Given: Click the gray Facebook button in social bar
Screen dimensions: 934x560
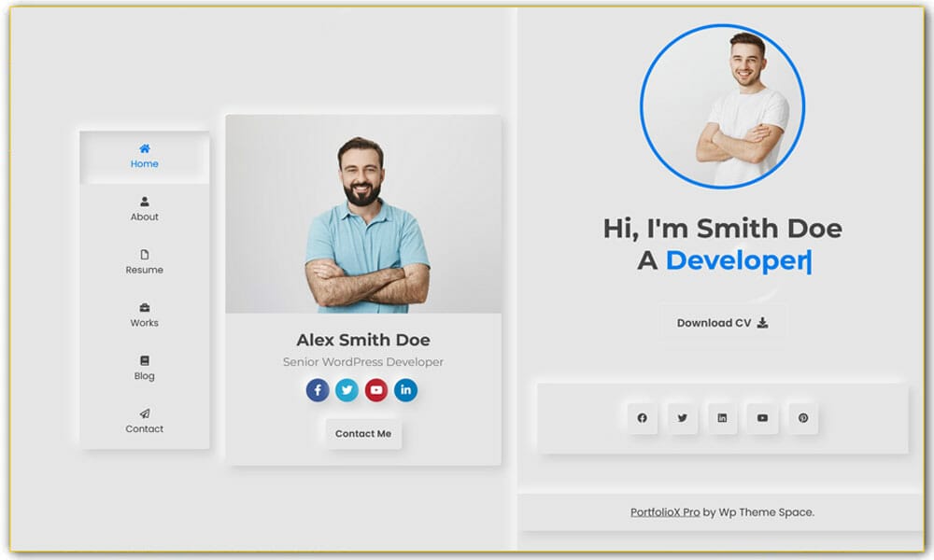Looking at the screenshot, I should pos(642,418).
